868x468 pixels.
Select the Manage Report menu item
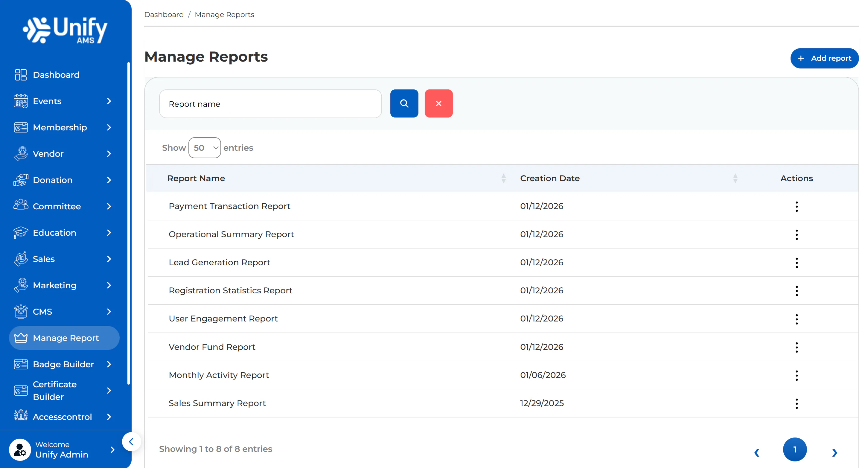(64, 338)
